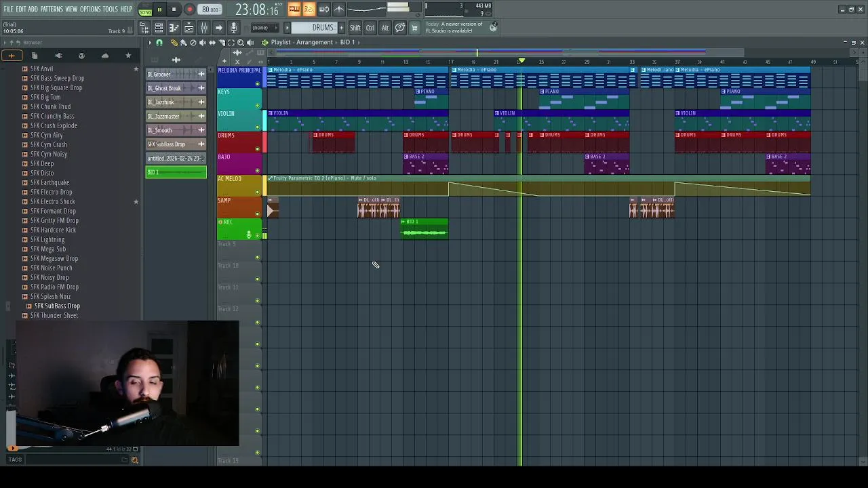The image size is (868, 488).
Task: Click the Playlist - Arrangement breadcrumb label
Action: coord(302,43)
